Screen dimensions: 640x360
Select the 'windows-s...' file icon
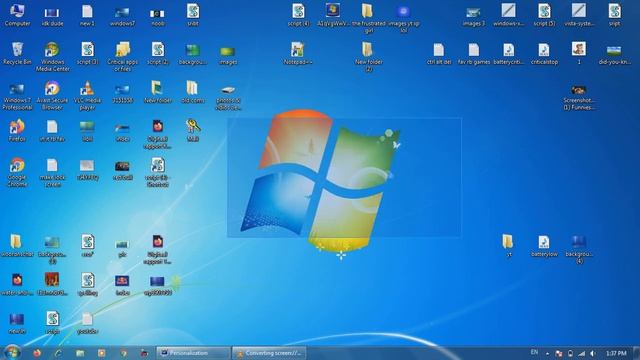click(509, 15)
